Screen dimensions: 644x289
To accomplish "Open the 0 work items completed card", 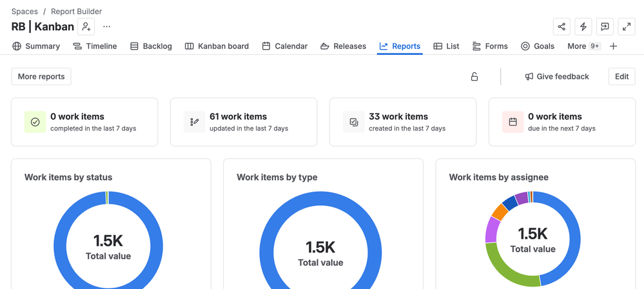I will 84,122.
